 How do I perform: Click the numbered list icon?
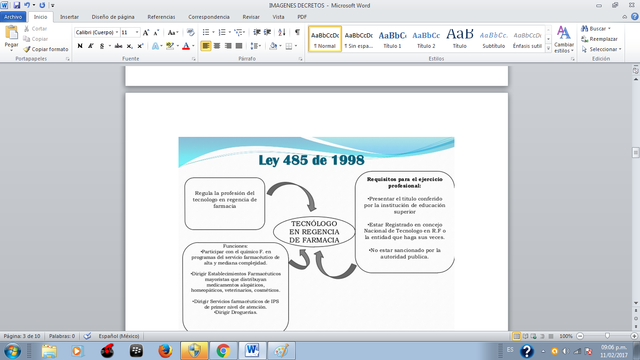tap(222, 32)
